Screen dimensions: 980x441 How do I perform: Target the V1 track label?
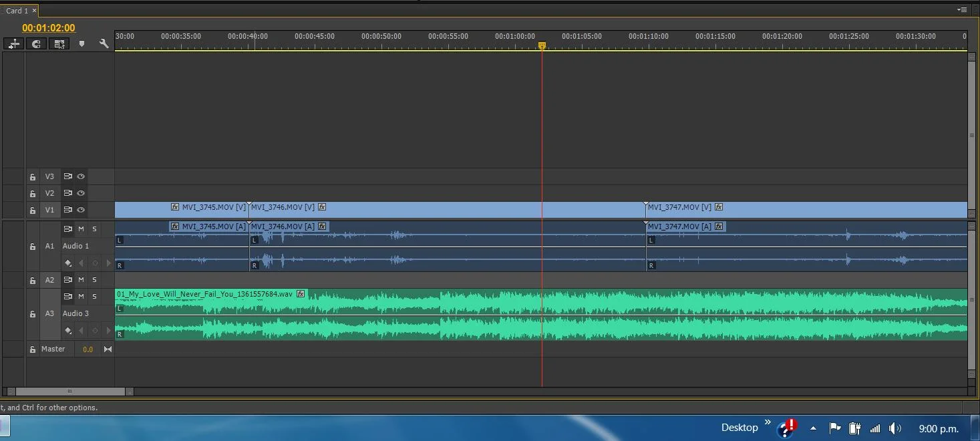pyautogui.click(x=49, y=210)
